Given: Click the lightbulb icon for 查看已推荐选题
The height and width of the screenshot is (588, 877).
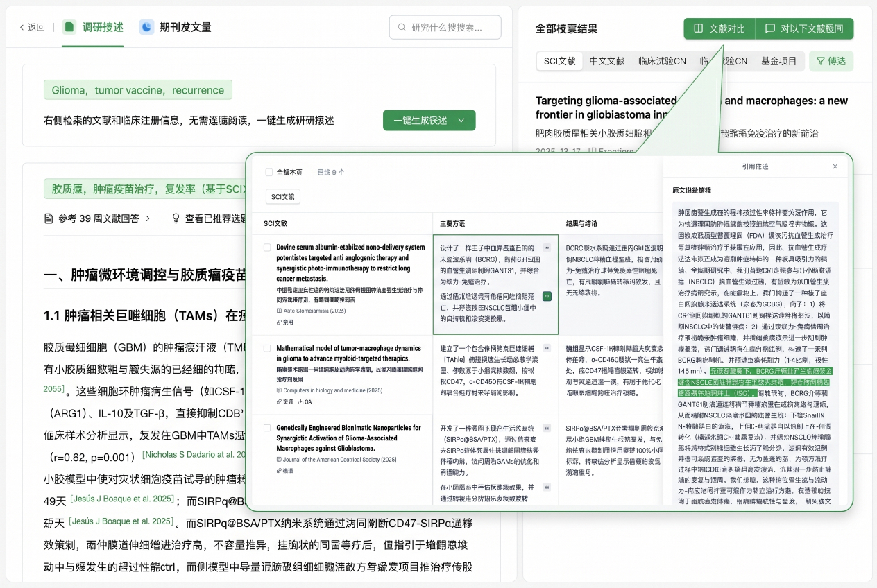Looking at the screenshot, I should 176,218.
